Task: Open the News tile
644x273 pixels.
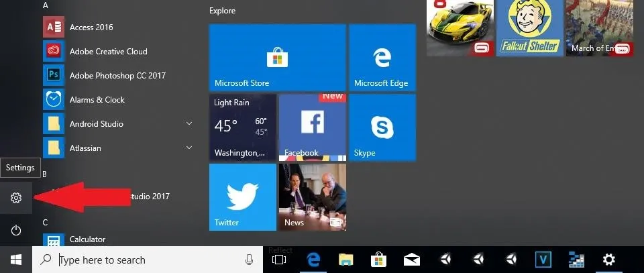Action: [313, 197]
